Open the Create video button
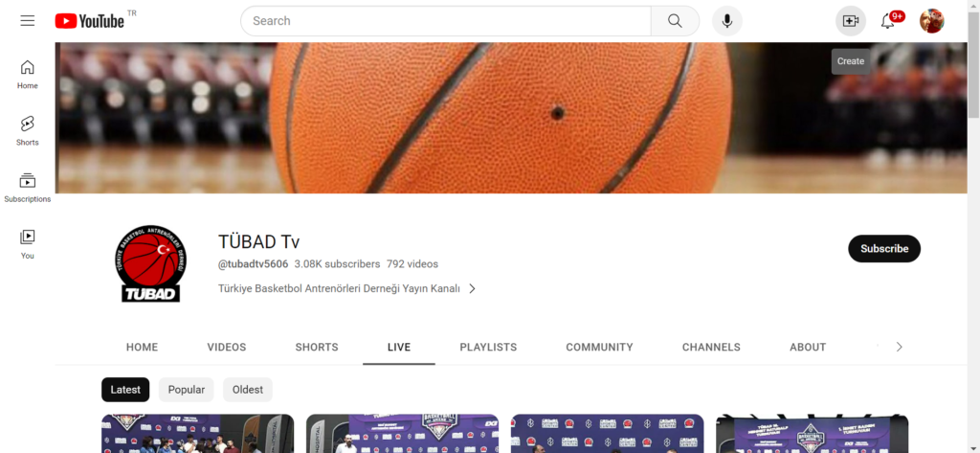 point(851,21)
